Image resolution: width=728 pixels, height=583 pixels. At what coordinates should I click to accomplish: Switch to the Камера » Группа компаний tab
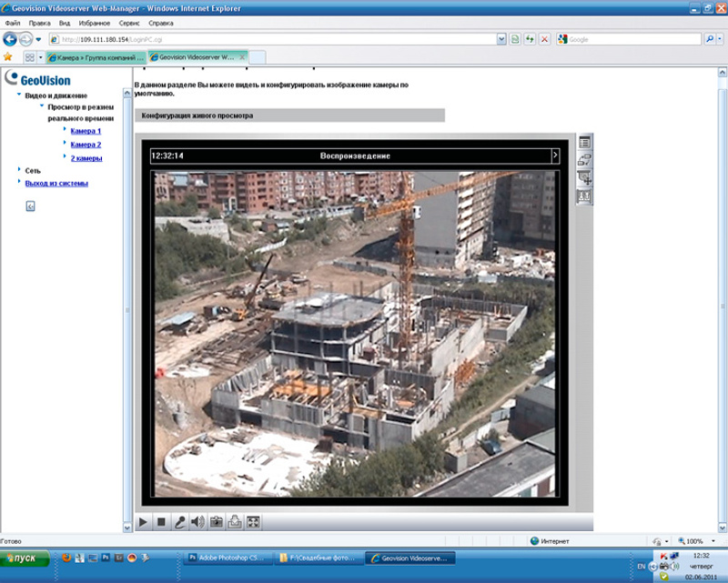[96, 57]
